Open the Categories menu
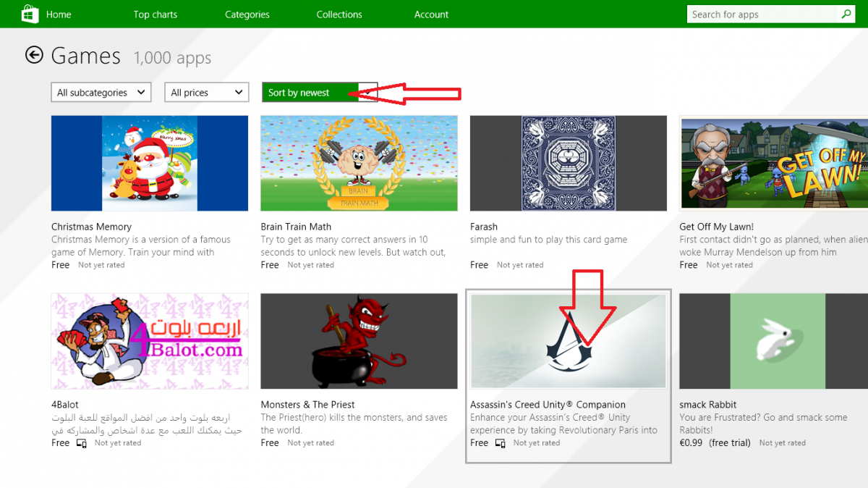 247,14
